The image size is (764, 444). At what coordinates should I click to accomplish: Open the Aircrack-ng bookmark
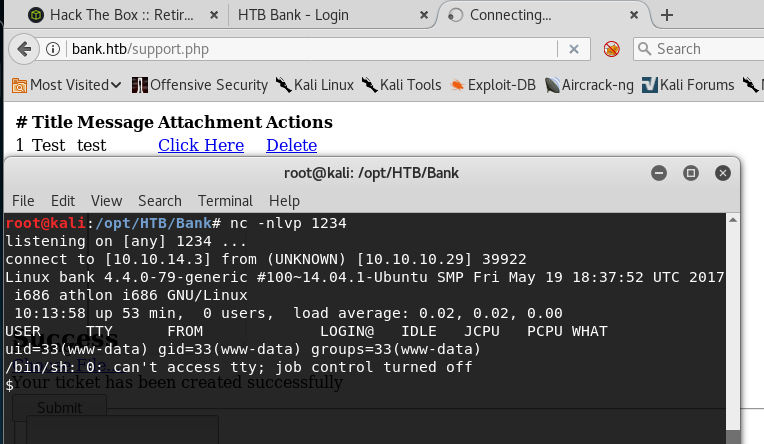[x=590, y=85]
